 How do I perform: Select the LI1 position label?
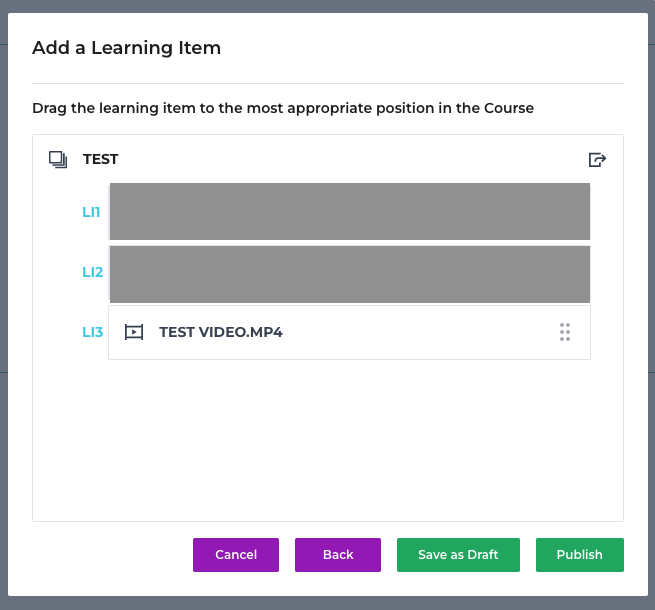[x=91, y=212]
